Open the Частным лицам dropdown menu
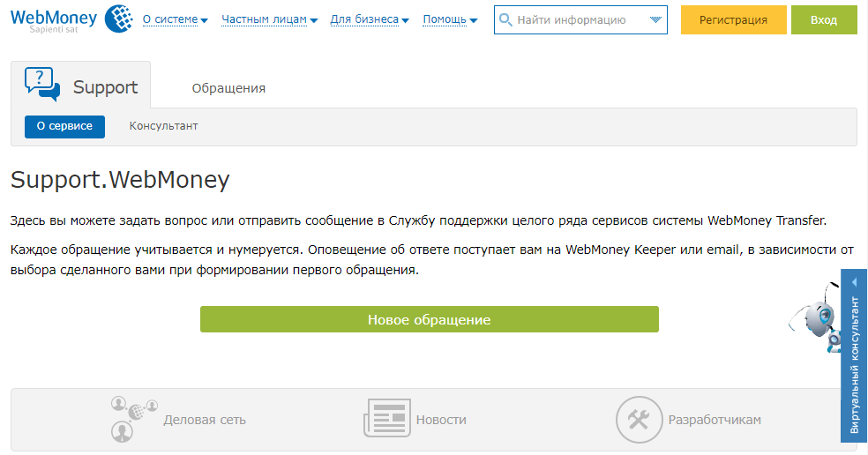The width and height of the screenshot is (868, 455). pos(270,19)
